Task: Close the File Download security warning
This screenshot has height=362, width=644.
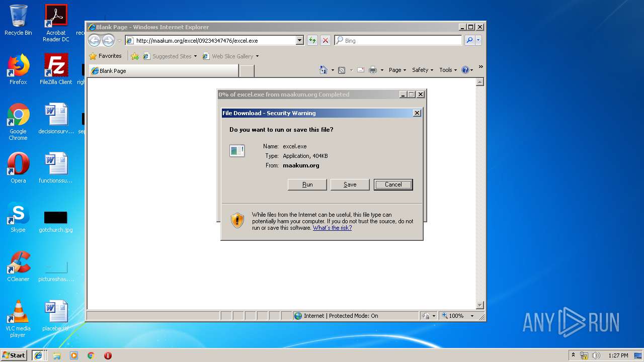Action: [x=417, y=113]
